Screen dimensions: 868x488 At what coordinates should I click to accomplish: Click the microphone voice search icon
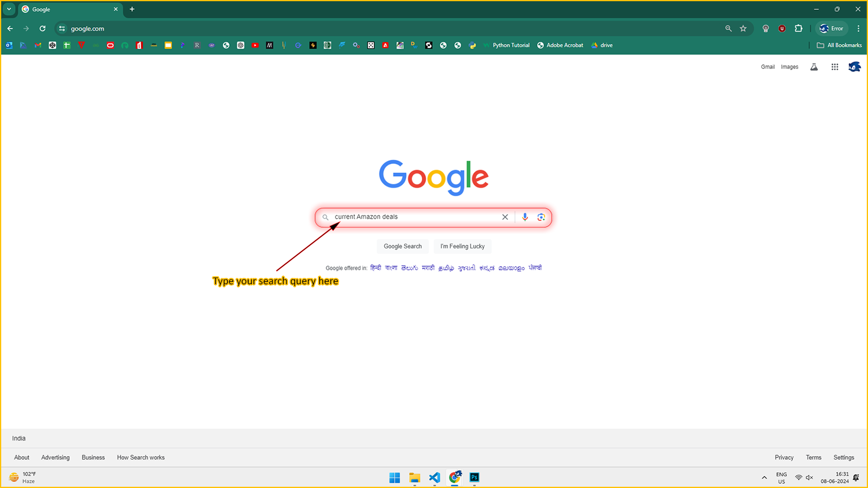[525, 217]
